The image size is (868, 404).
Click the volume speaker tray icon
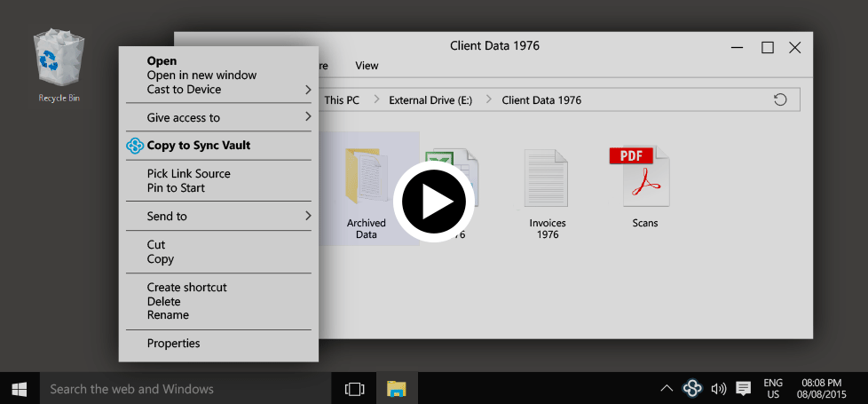[x=718, y=389]
